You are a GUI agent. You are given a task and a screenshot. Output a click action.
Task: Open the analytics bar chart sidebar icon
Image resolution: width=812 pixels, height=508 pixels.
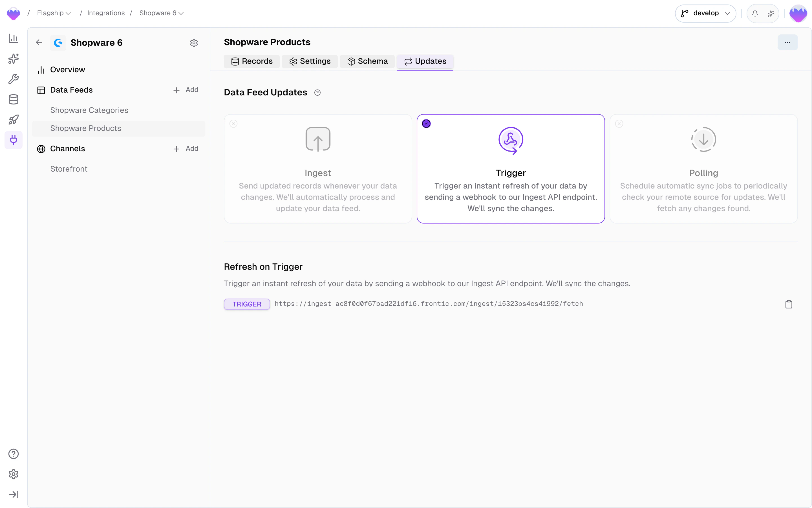coord(14,38)
